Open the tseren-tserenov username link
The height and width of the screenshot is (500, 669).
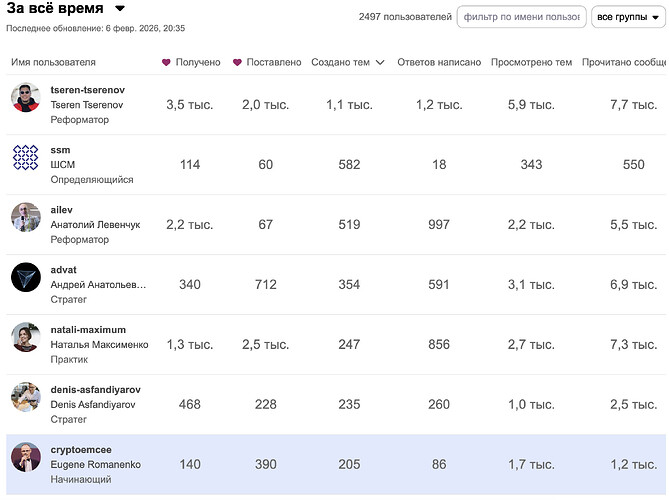pyautogui.click(x=88, y=90)
